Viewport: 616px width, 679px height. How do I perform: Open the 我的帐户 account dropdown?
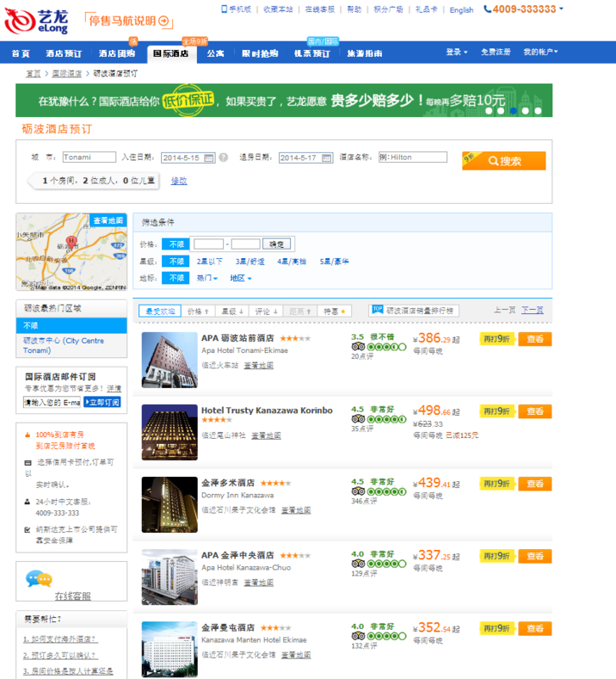point(540,52)
